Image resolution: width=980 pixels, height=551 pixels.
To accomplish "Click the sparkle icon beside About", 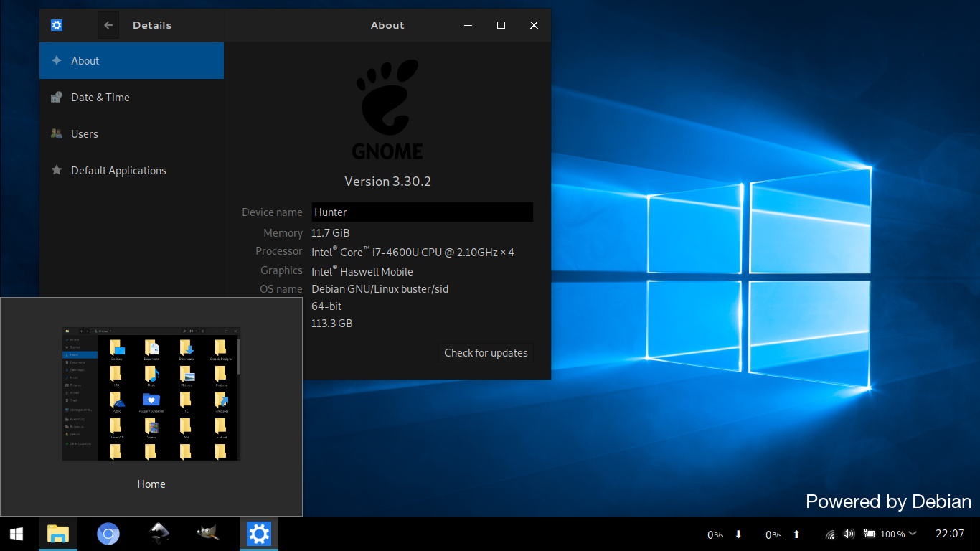I will 57,61.
